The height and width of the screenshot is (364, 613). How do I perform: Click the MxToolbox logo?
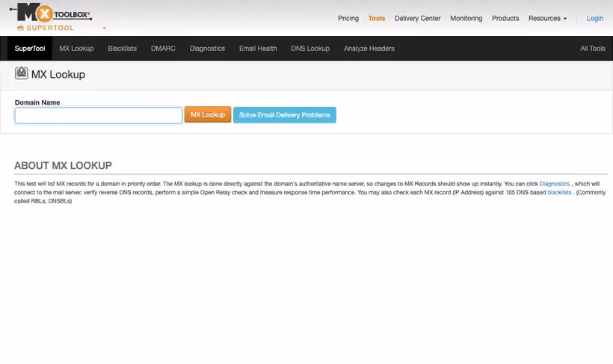coord(51,13)
